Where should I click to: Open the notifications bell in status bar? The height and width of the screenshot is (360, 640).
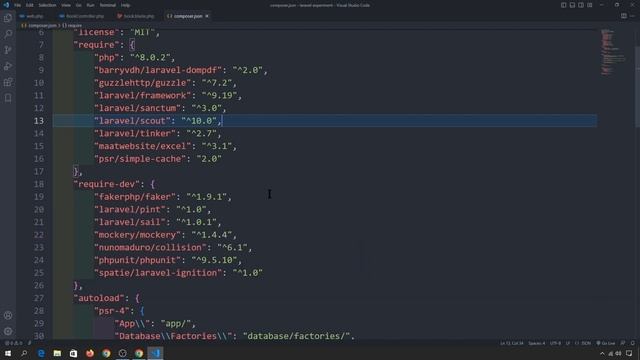633,343
